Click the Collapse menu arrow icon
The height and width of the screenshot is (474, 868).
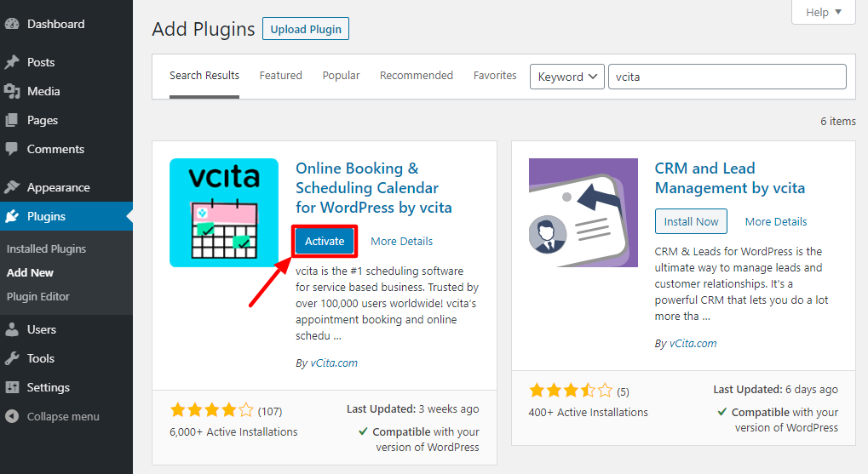pos(12,416)
